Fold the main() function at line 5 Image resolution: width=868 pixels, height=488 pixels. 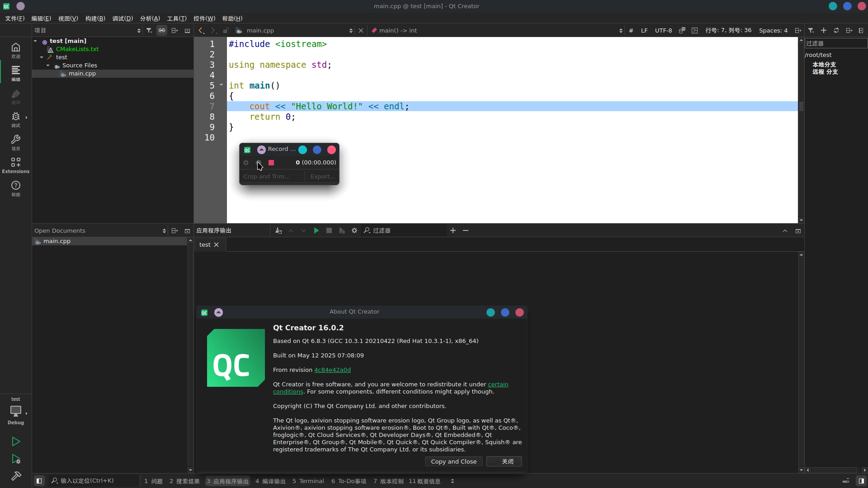tap(222, 85)
